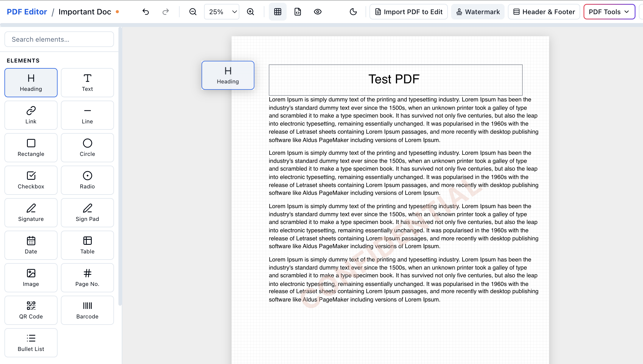Screen dimensions: 643x364
Task: Add a Date element
Action: click(x=31, y=245)
